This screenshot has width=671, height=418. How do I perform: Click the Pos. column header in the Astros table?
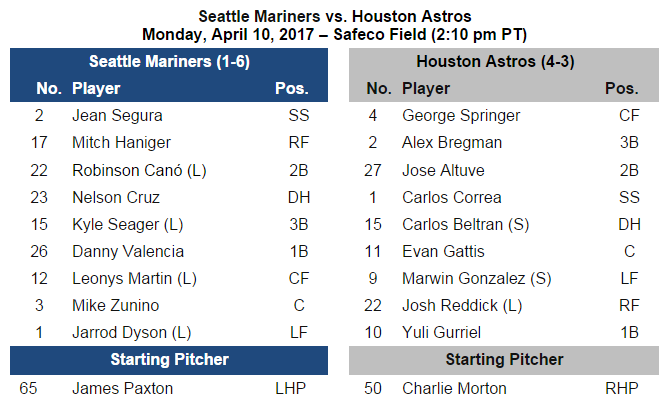click(621, 89)
